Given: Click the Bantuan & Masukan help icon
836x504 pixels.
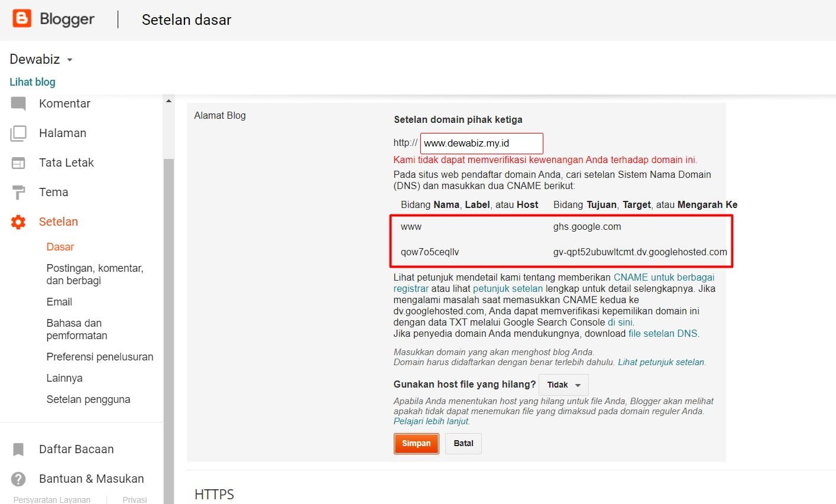Looking at the screenshot, I should tap(18, 479).
